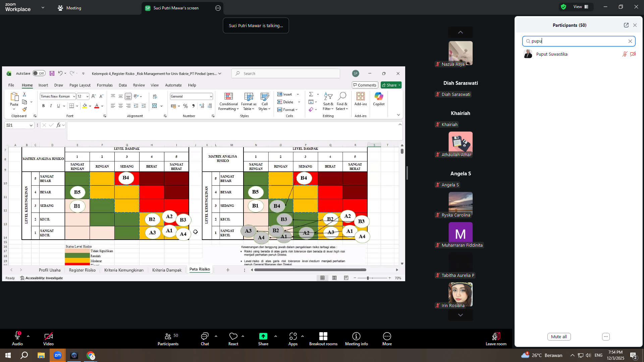Open File Explorer from taskbar
Viewport: 644px width, 362px height.
tap(41, 355)
